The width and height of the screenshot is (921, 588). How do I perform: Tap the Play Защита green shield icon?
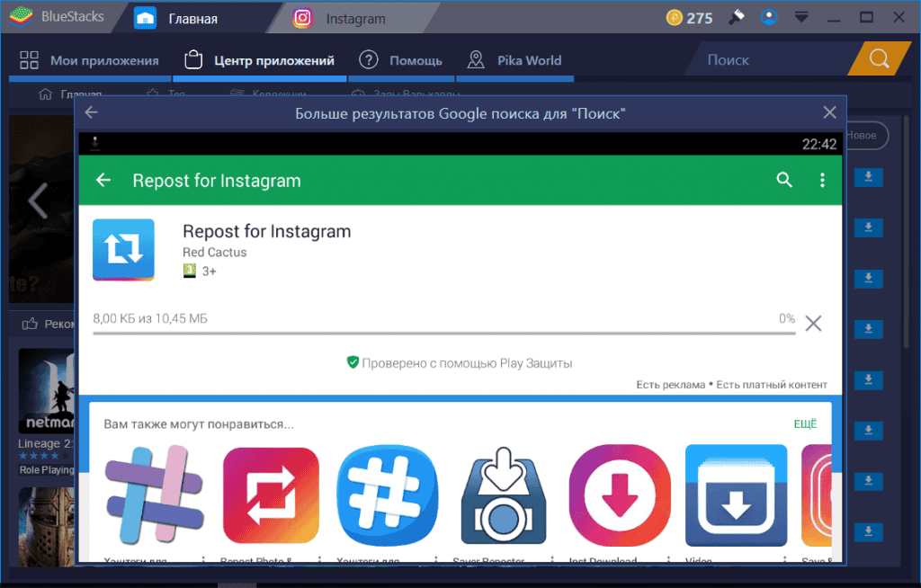tap(353, 362)
